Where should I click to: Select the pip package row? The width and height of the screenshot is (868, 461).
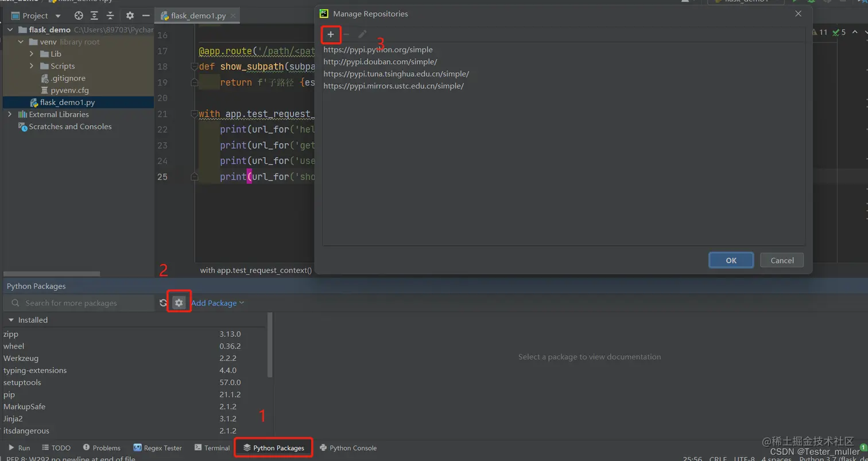tap(134, 394)
